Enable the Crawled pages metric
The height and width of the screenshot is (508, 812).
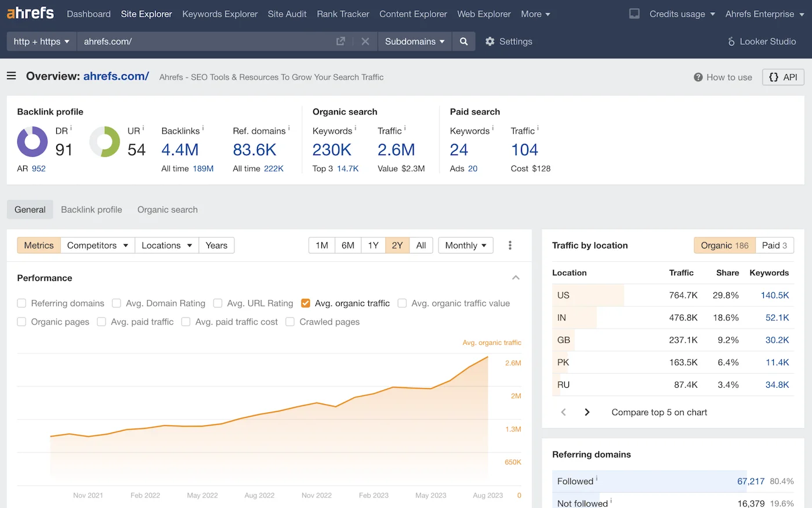pyautogui.click(x=290, y=322)
